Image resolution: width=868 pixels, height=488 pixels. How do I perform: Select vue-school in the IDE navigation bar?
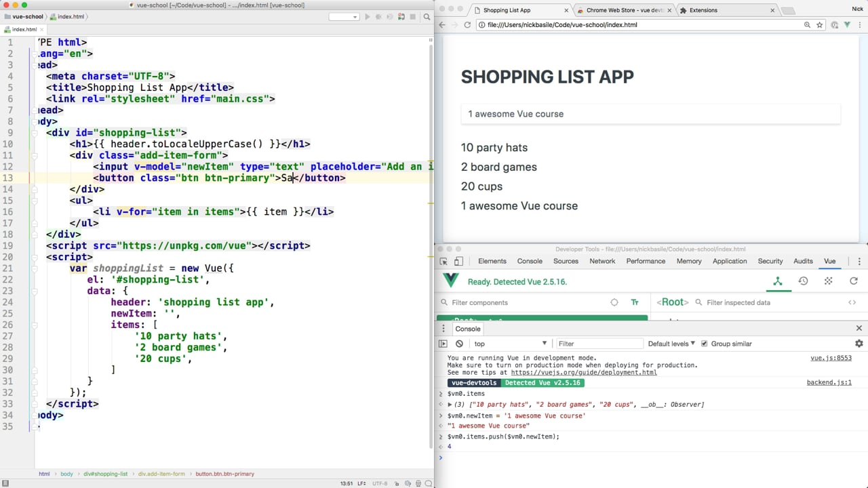click(24, 16)
